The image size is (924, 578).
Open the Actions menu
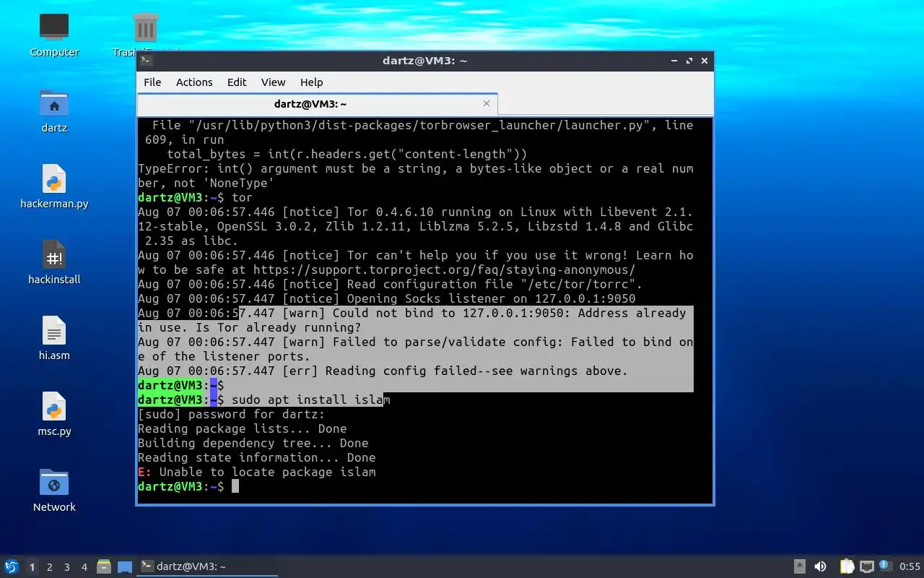coord(194,82)
